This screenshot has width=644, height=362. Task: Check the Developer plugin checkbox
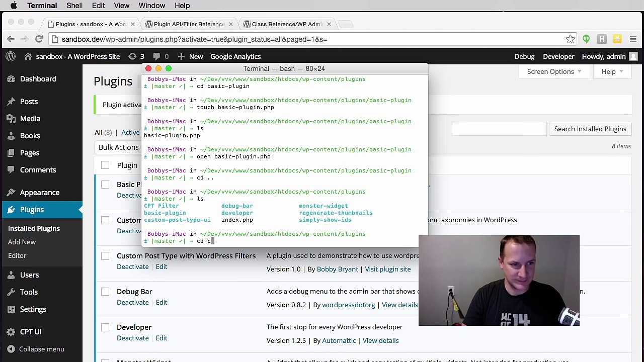click(105, 327)
